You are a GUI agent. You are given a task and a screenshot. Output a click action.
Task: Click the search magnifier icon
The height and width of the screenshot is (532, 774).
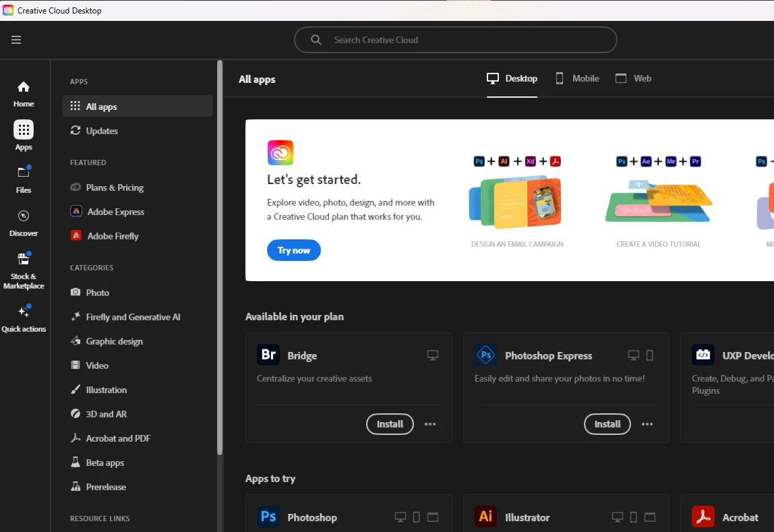click(316, 40)
